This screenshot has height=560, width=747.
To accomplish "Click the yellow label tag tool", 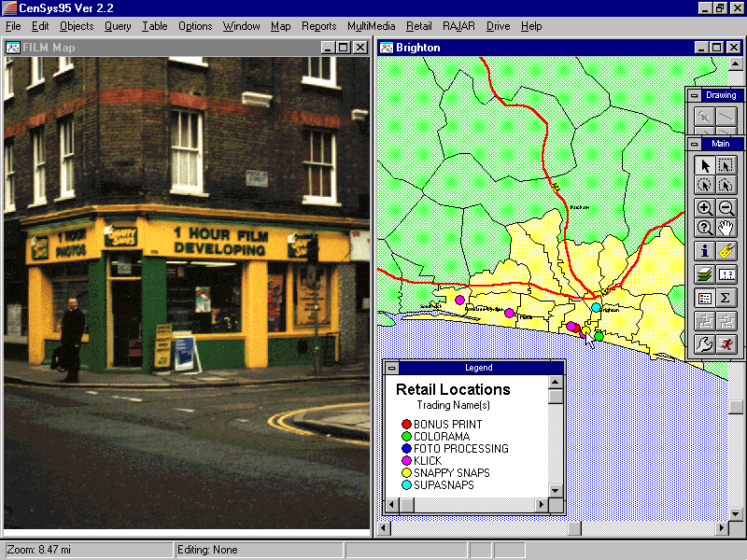I will (x=726, y=250).
